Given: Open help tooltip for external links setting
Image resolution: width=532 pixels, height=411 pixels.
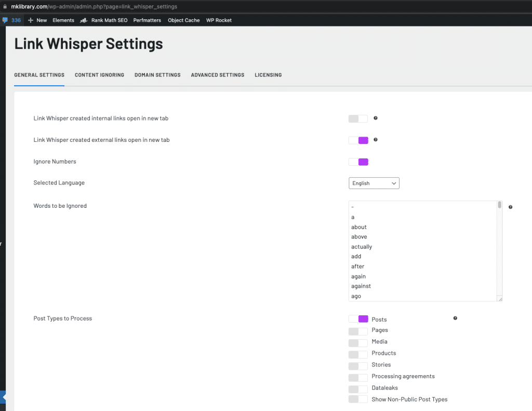Looking at the screenshot, I should coord(376,140).
